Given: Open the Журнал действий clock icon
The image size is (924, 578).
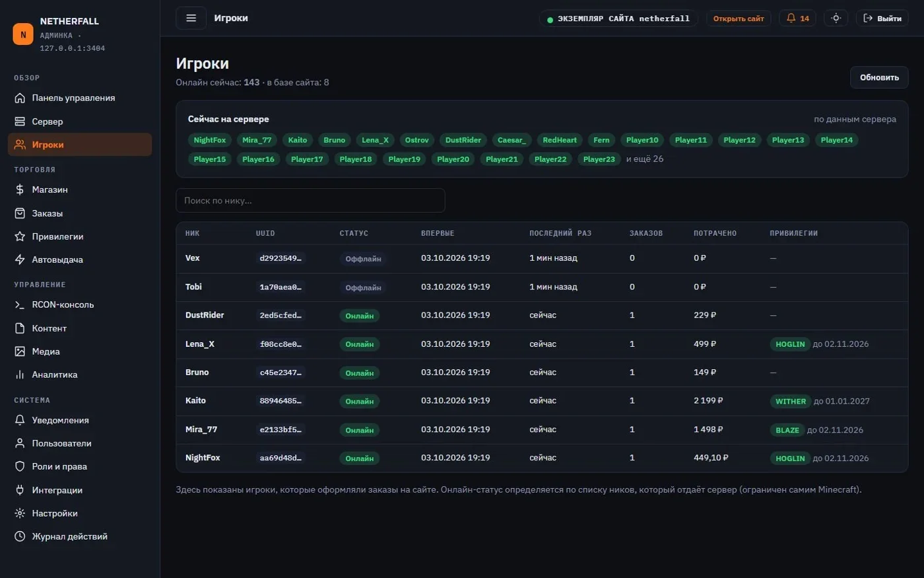Looking at the screenshot, I should (20, 536).
